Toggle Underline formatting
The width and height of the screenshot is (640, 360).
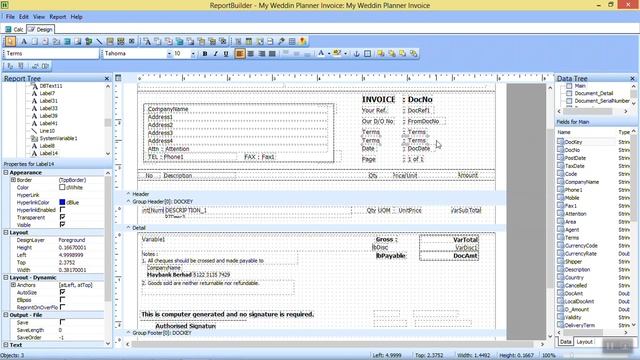226,53
